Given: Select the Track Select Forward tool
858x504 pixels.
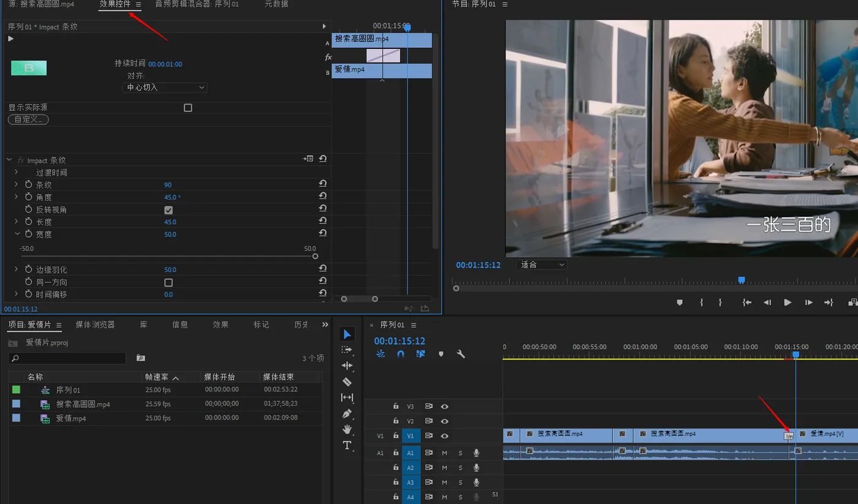Looking at the screenshot, I should (x=347, y=350).
